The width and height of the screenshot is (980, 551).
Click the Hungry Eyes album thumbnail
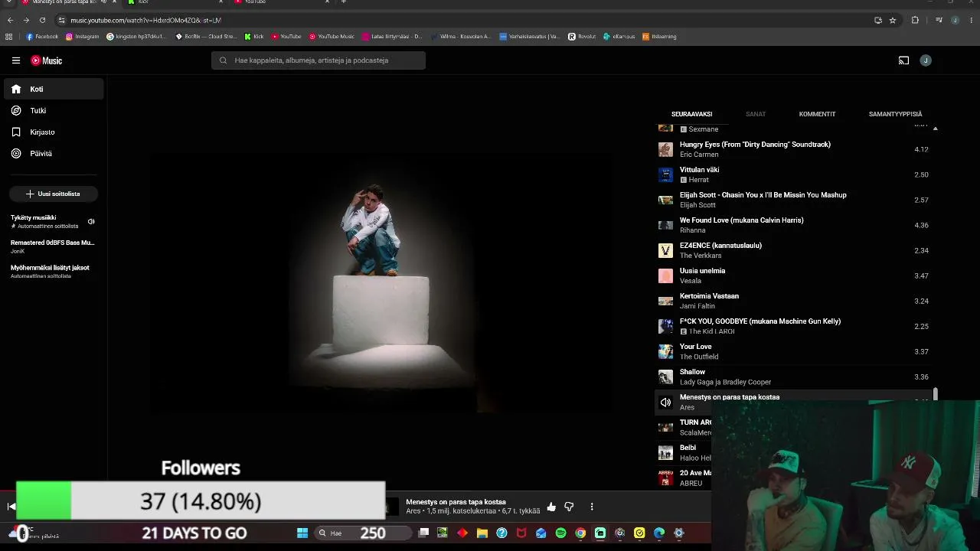pyautogui.click(x=665, y=149)
